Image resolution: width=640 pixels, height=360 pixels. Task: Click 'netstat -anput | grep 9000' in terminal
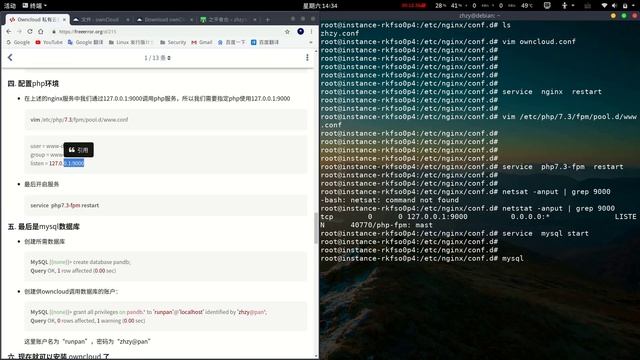[x=558, y=208]
